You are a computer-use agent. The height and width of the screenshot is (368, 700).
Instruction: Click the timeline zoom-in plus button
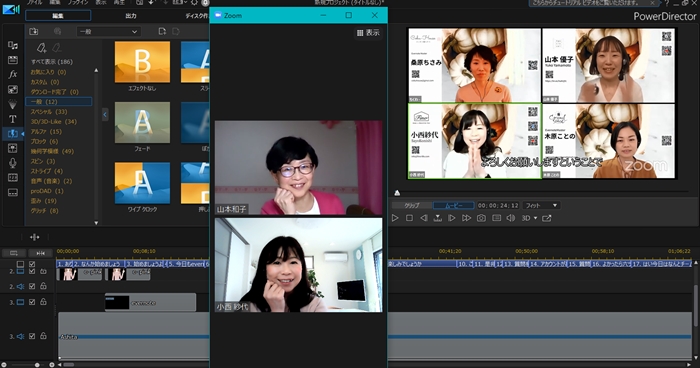52,365
